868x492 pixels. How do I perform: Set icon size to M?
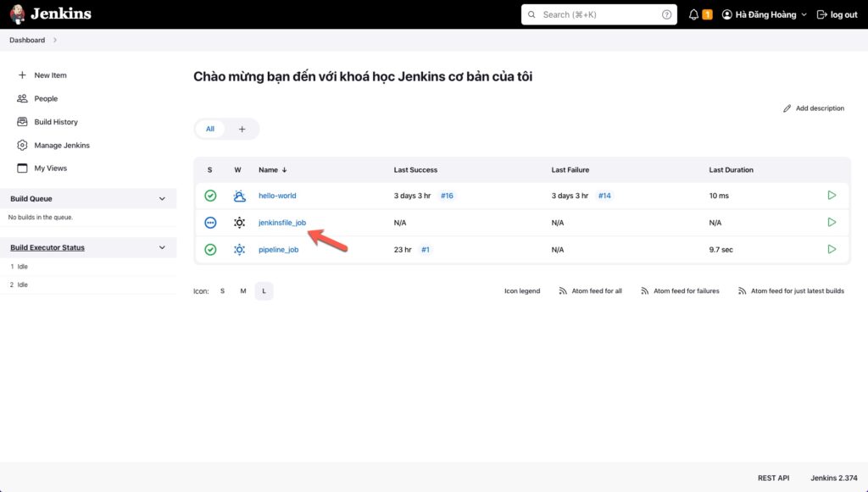coord(243,290)
